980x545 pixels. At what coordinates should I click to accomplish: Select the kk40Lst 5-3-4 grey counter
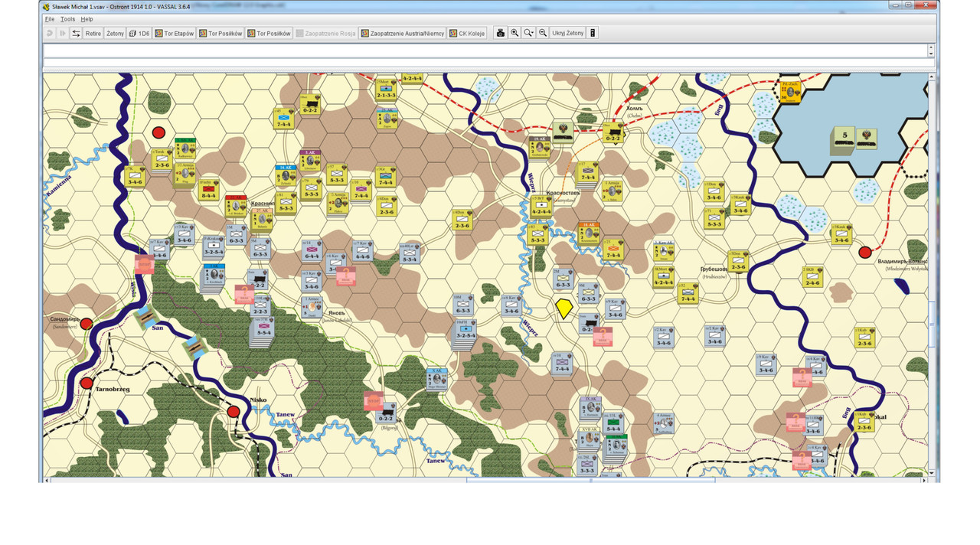point(410,252)
